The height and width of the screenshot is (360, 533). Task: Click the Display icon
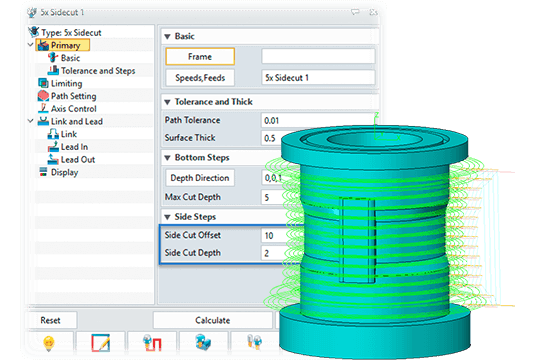tap(43, 172)
